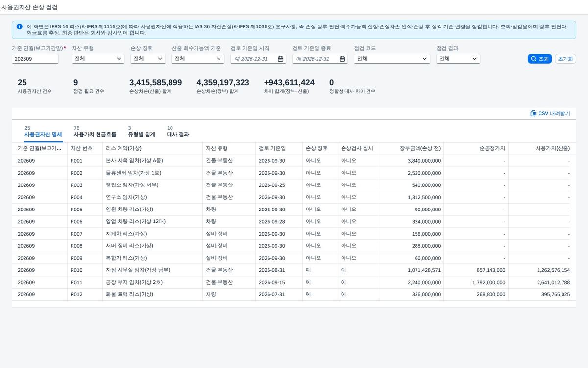Open the 산출 회수가능액 기준 dropdown

(x=198, y=59)
